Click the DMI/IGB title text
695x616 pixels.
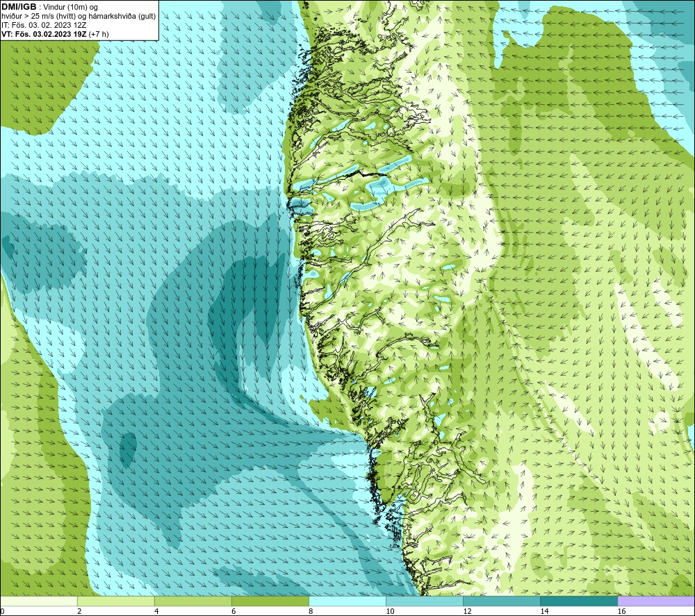pyautogui.click(x=19, y=7)
